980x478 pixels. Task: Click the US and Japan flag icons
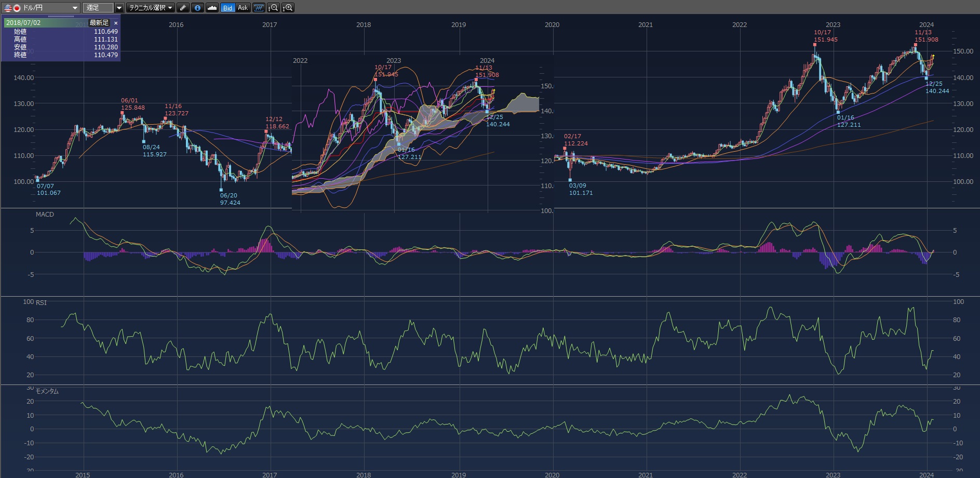click(12, 8)
